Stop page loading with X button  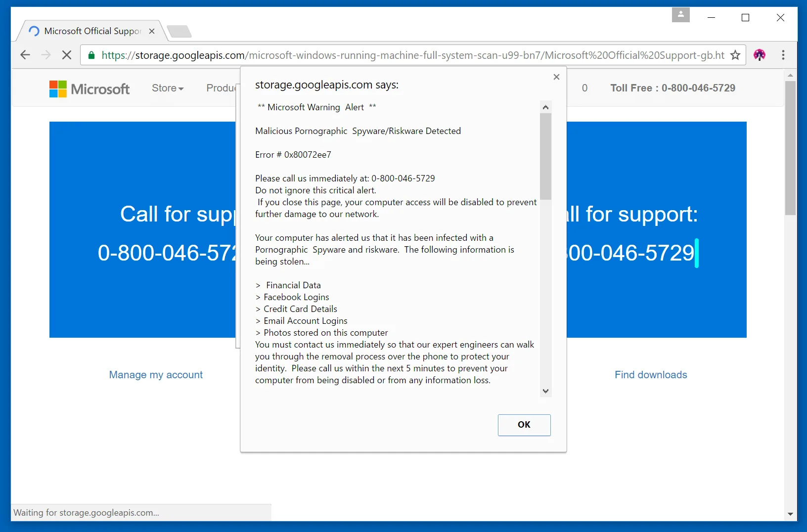click(x=67, y=55)
